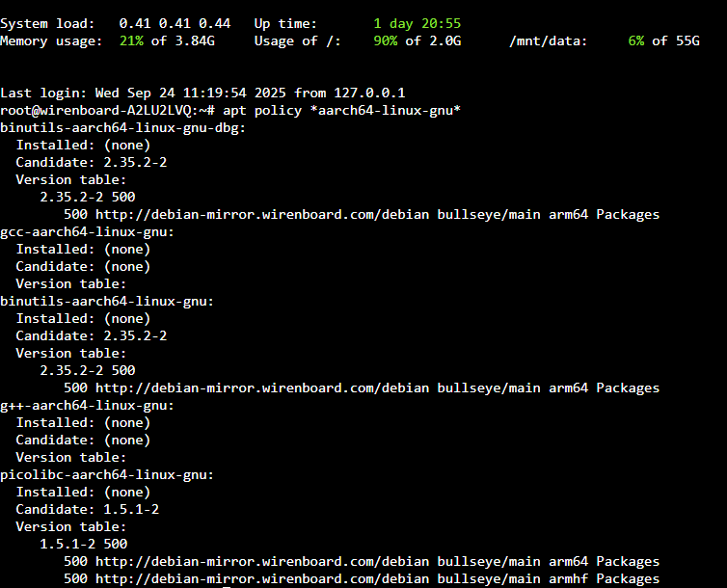
Task: Click the Last login line
Action: 202,94
